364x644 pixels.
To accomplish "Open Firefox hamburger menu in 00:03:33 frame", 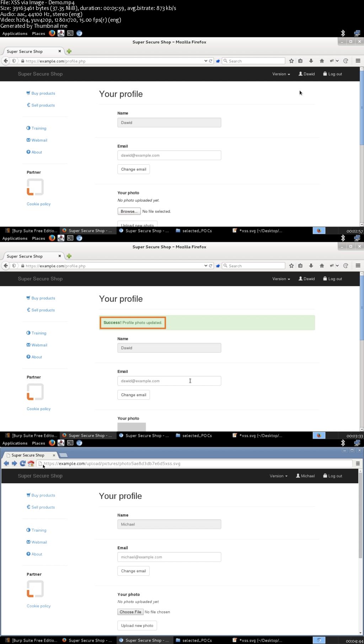I will point(358,266).
